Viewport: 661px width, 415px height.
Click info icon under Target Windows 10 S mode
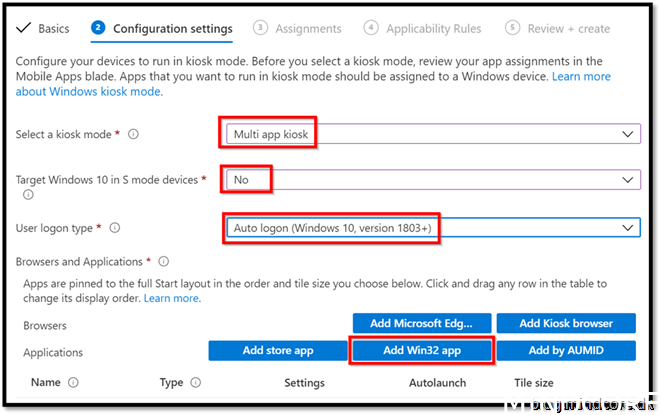[27, 194]
